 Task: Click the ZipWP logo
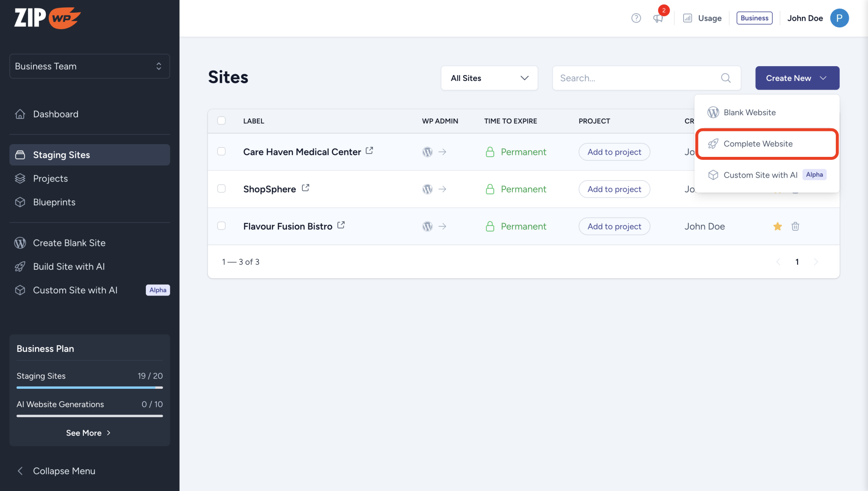click(x=47, y=17)
